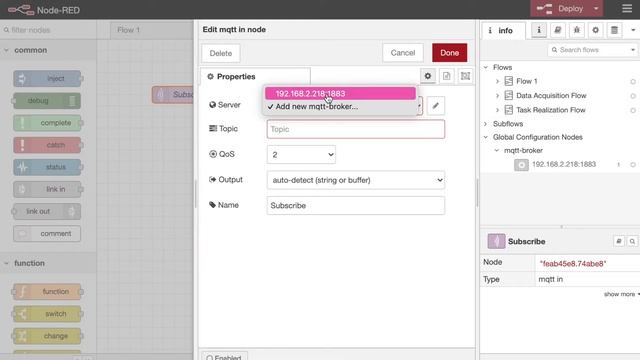Select the comment node in palette
The image size is (640, 360).
pos(47,233)
